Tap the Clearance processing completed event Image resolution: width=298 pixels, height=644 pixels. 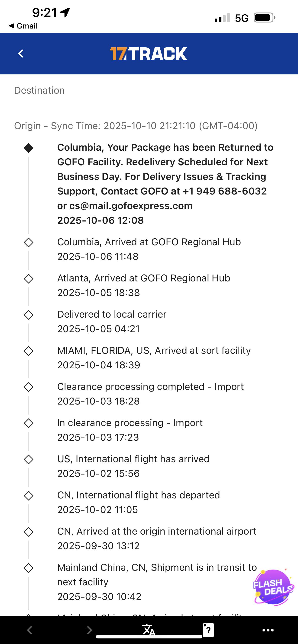click(x=150, y=393)
